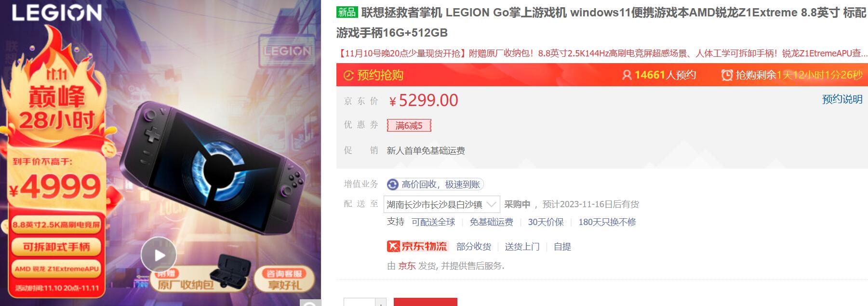Click the 高价回收 recycle icon
Screen dimensions: 868x306
pyautogui.click(x=393, y=185)
